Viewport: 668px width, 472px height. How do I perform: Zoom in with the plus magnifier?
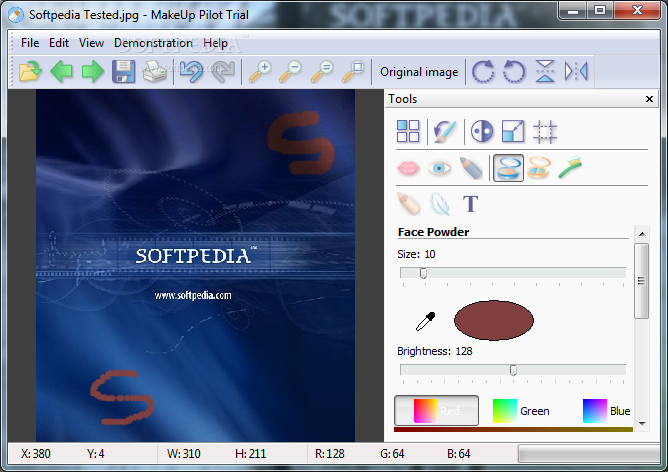tap(260, 71)
